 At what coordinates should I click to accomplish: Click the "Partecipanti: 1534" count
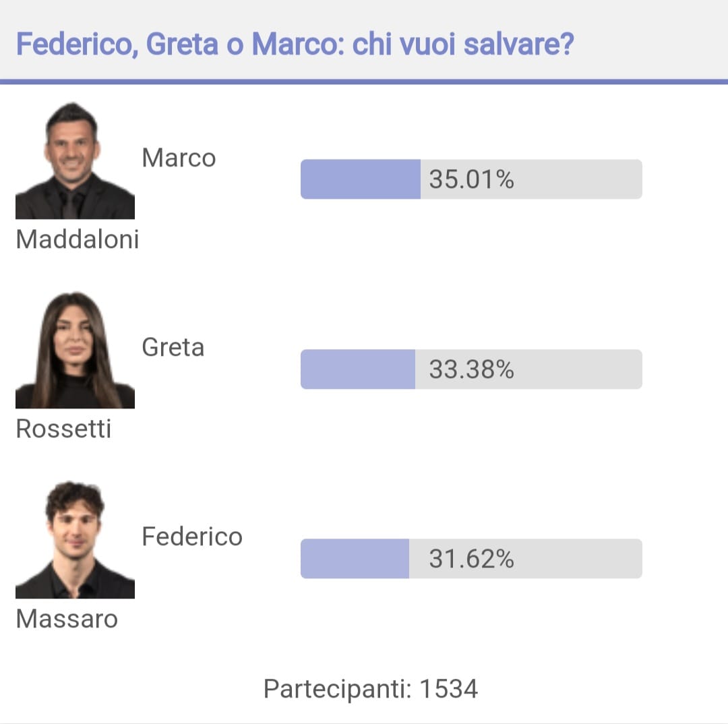371,689
